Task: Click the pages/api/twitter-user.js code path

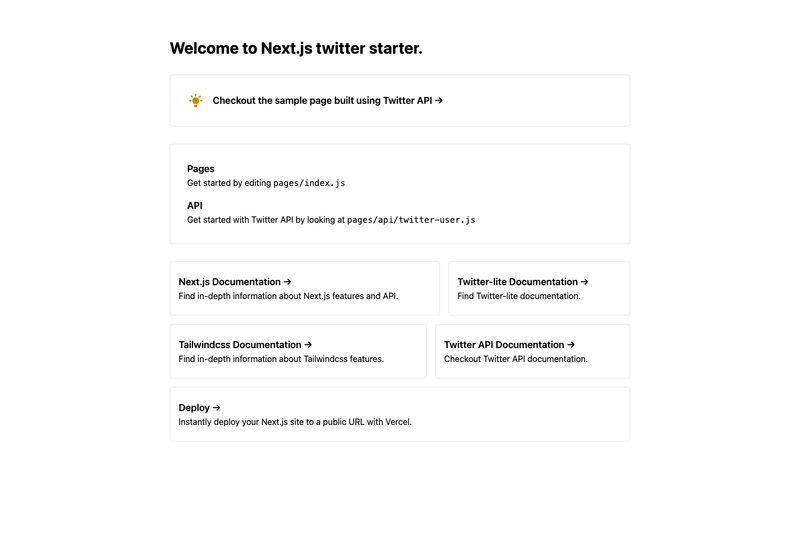Action: click(411, 220)
